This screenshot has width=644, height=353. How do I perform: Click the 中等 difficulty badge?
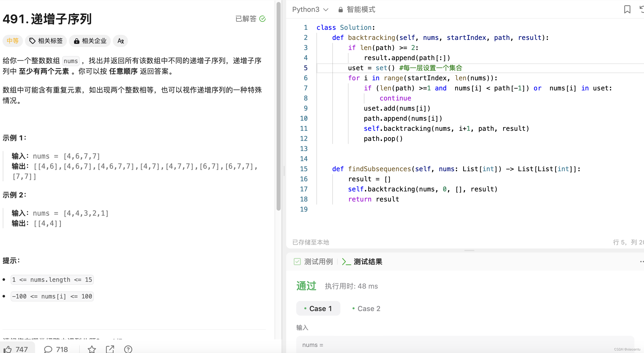[13, 41]
